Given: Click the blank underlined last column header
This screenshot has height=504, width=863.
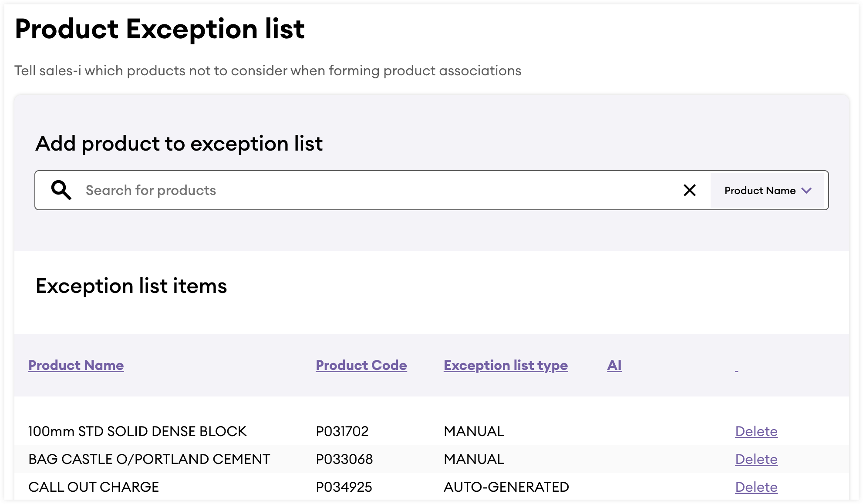Looking at the screenshot, I should pos(736,369).
